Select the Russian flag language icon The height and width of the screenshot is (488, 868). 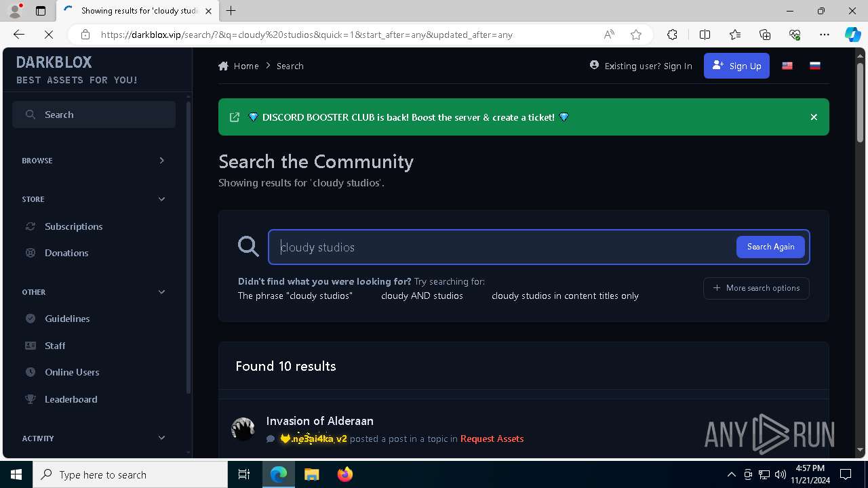pyautogui.click(x=815, y=66)
